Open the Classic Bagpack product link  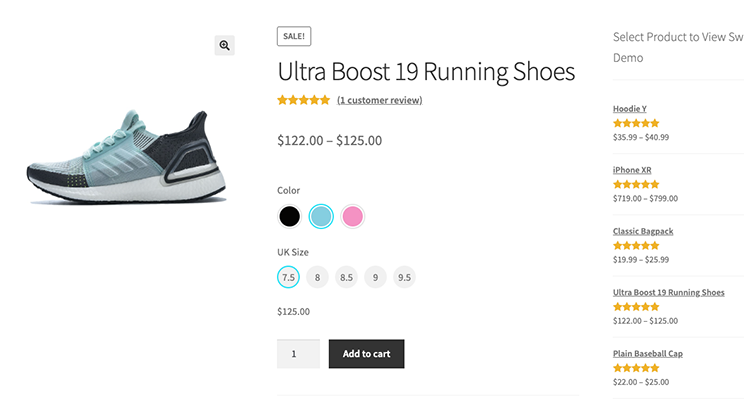[x=643, y=231]
